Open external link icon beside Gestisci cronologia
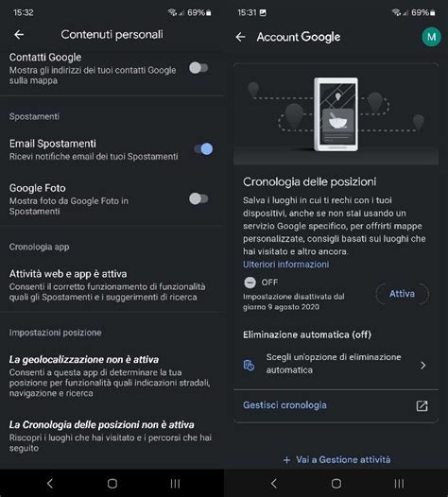 pos(422,405)
